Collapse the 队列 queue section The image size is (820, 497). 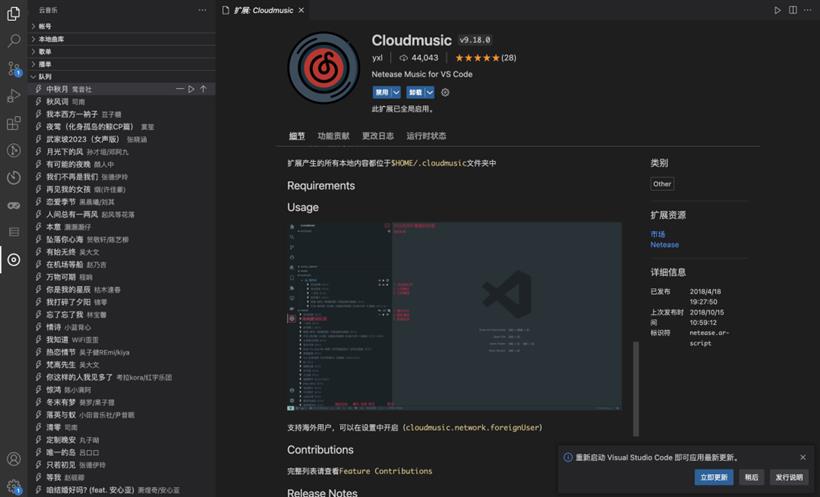[33, 77]
